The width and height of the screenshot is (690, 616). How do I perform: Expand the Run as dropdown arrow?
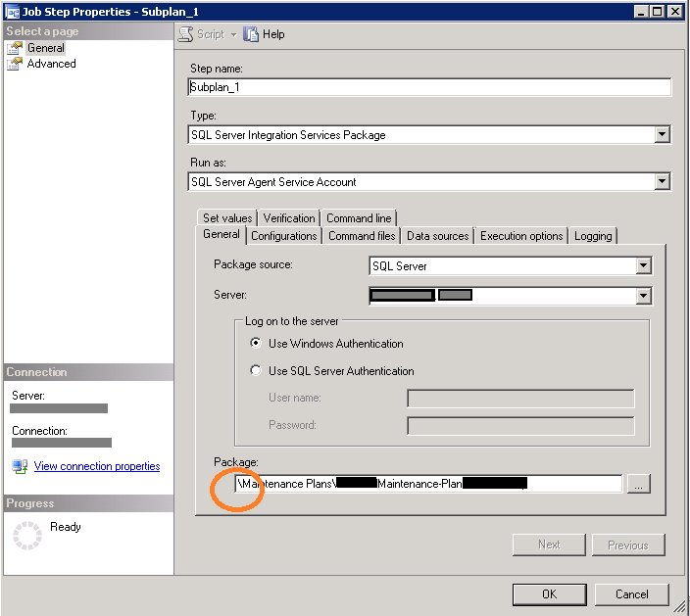coord(662,181)
